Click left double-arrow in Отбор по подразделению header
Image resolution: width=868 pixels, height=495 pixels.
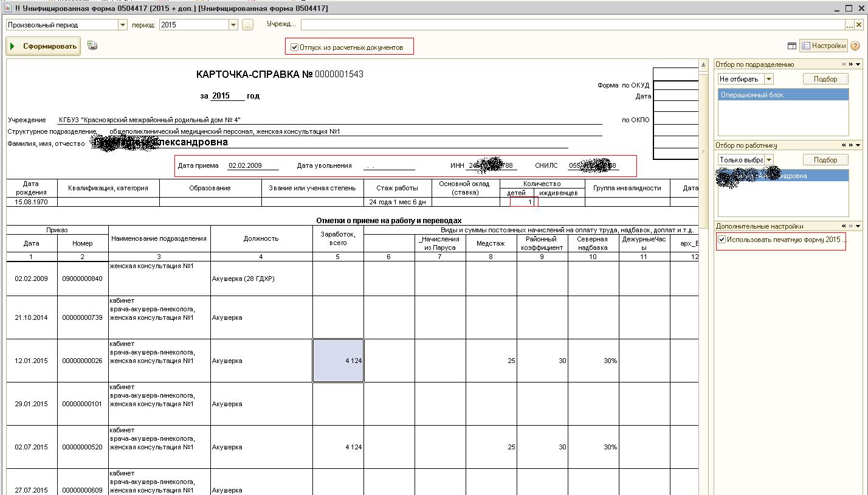coord(844,64)
